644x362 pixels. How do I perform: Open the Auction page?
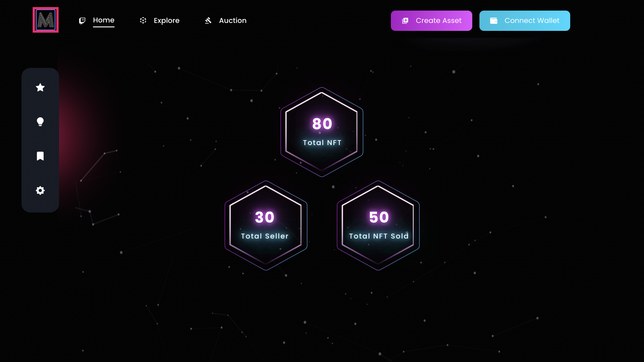coord(233,21)
